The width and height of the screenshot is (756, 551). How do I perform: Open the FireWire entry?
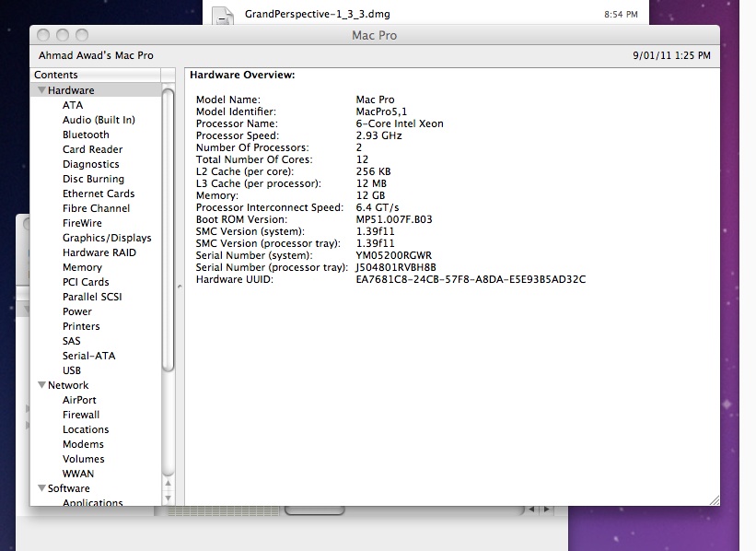tap(83, 223)
